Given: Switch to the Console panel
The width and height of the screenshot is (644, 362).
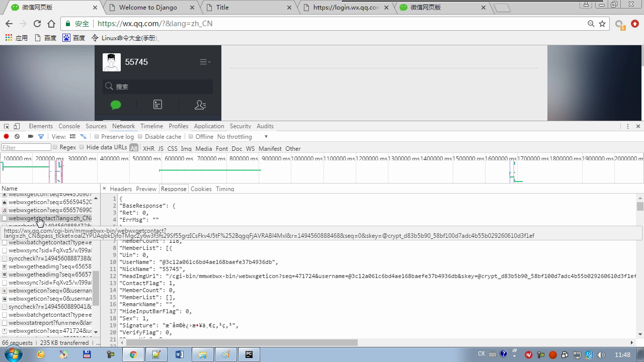Looking at the screenshot, I should (69, 126).
